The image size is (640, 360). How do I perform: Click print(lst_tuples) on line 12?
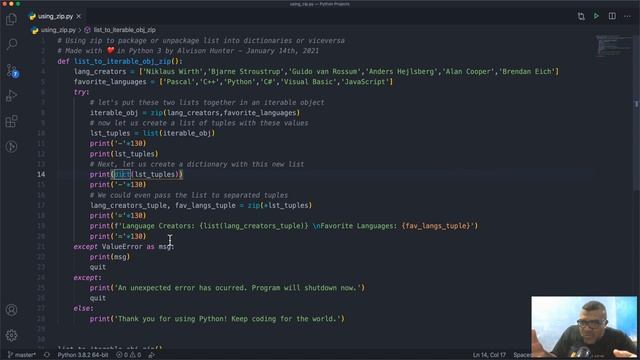pyautogui.click(x=124, y=154)
